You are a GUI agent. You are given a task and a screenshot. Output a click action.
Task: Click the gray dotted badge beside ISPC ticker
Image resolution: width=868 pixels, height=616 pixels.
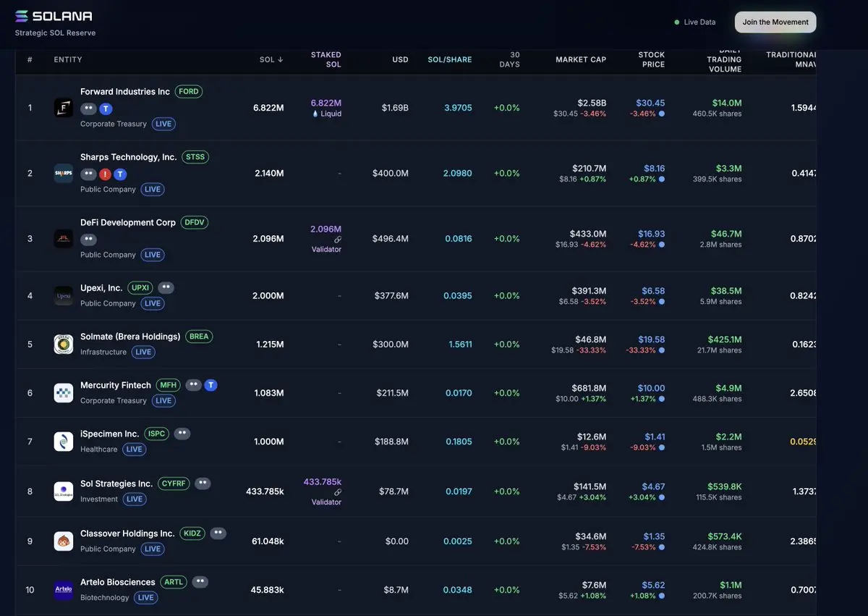click(182, 434)
